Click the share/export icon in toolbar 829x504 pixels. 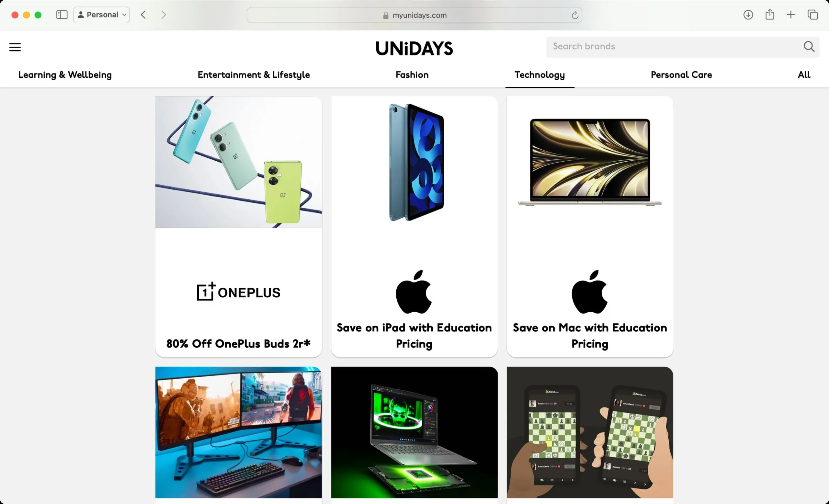point(770,15)
